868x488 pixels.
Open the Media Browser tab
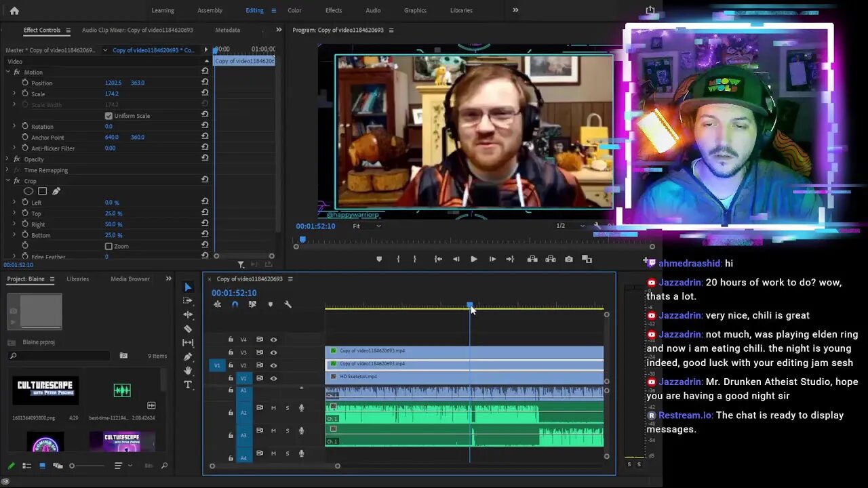[x=130, y=279]
